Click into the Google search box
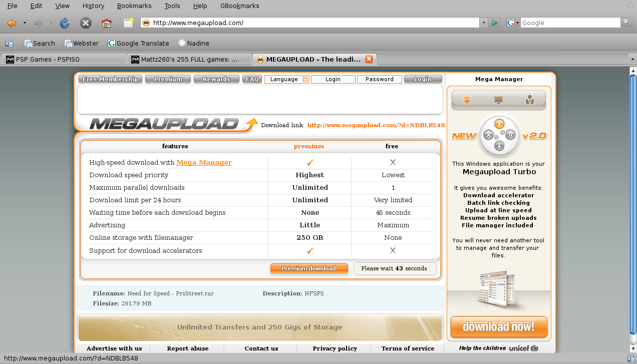The width and height of the screenshot is (637, 364). pos(570,23)
